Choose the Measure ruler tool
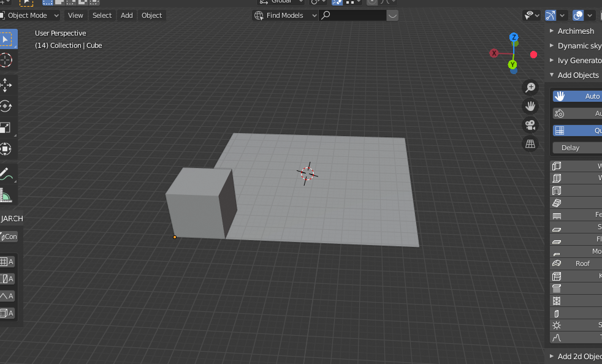Image resolution: width=602 pixels, height=364 pixels. click(x=7, y=195)
